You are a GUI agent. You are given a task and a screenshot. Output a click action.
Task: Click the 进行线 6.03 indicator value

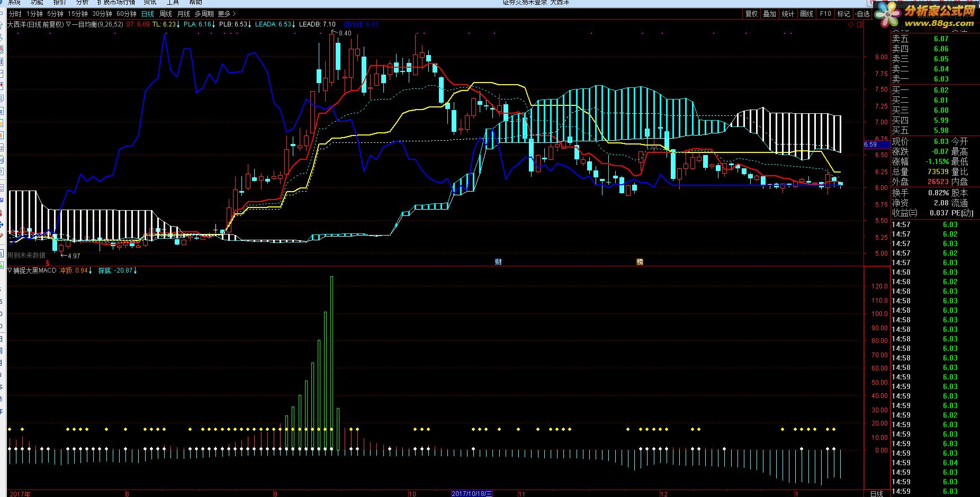[361, 24]
